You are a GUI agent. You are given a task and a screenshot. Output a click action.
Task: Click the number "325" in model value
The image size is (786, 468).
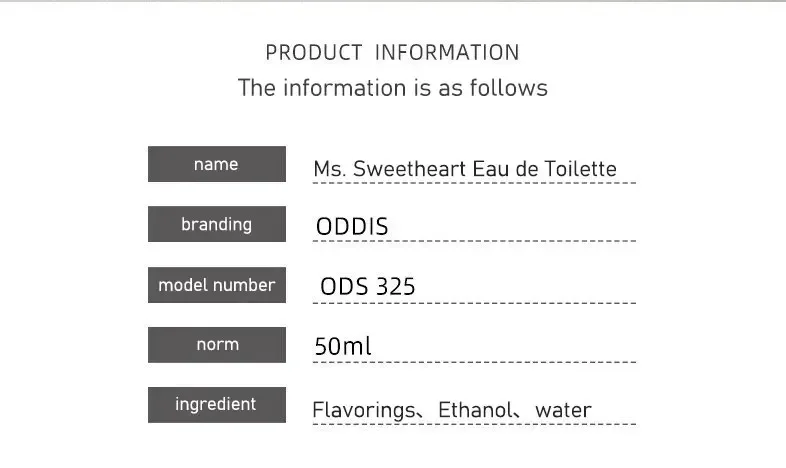click(395, 287)
